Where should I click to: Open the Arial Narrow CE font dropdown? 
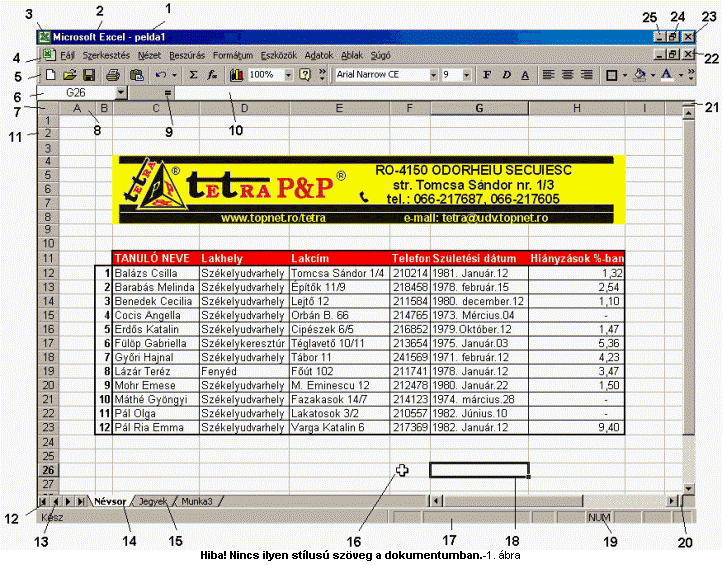click(x=433, y=75)
